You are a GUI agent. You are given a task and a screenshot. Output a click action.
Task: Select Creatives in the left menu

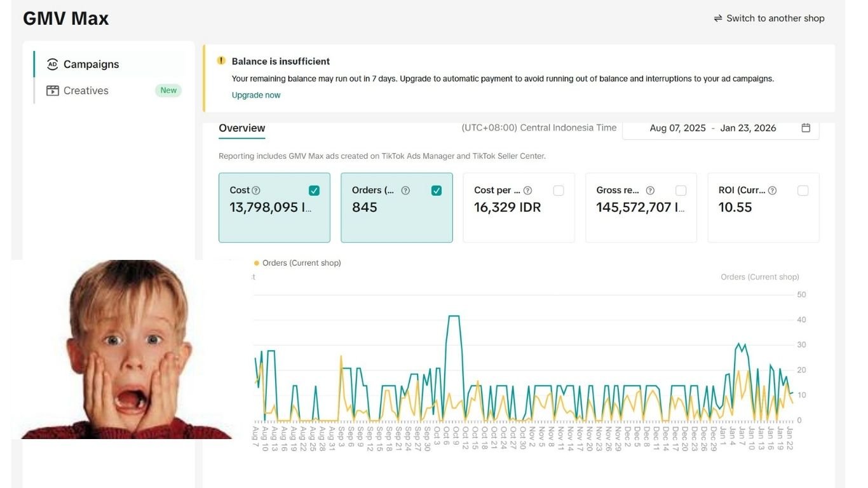86,91
